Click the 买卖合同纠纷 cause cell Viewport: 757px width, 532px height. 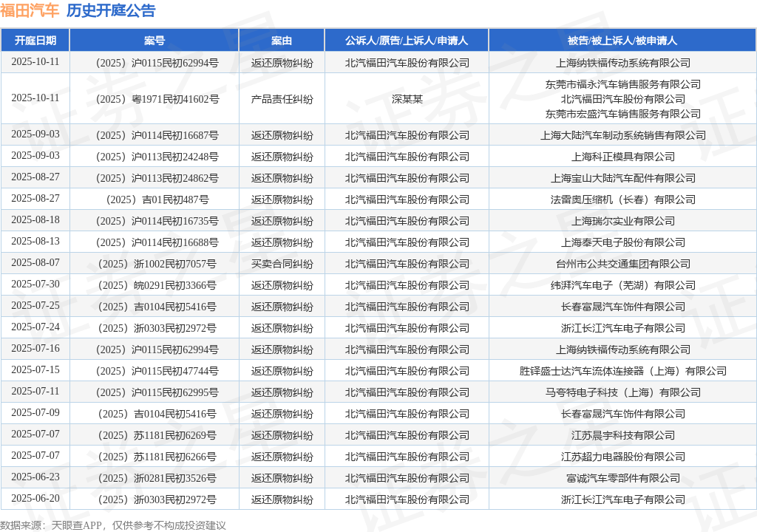click(282, 264)
